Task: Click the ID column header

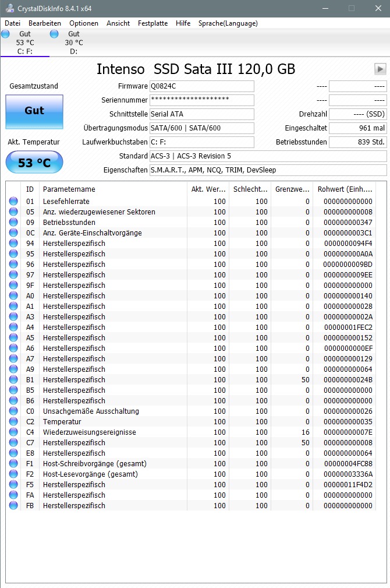Action: click(30, 189)
